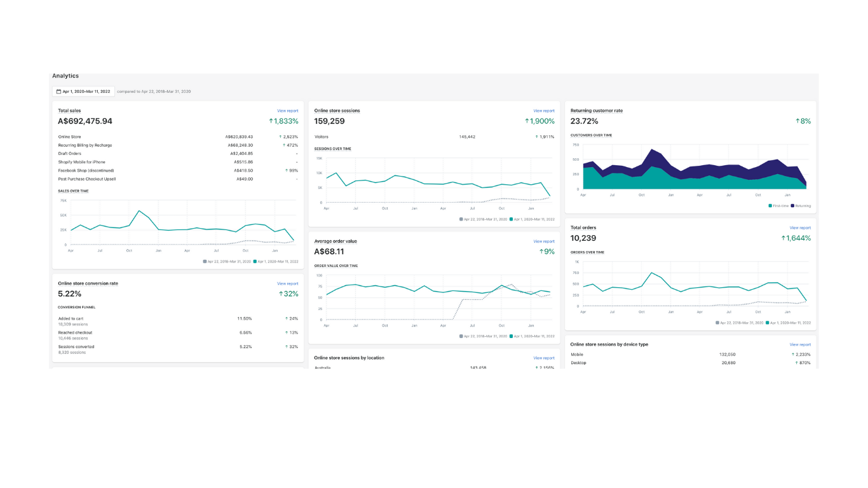Image resolution: width=868 pixels, height=488 pixels.
Task: Open View report for sessions by device type
Action: point(800,344)
